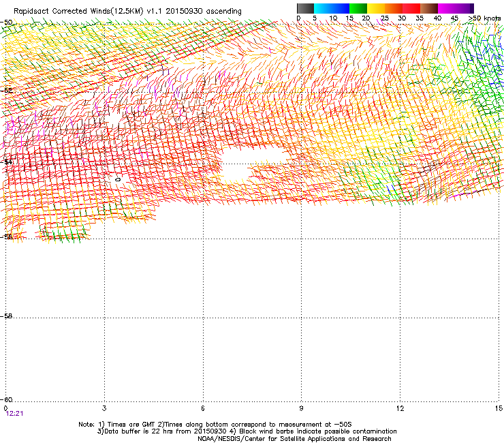The width and height of the screenshot is (504, 443).
Task: Click the longitude '12' label on bottom axis
Action: [x=400, y=408]
